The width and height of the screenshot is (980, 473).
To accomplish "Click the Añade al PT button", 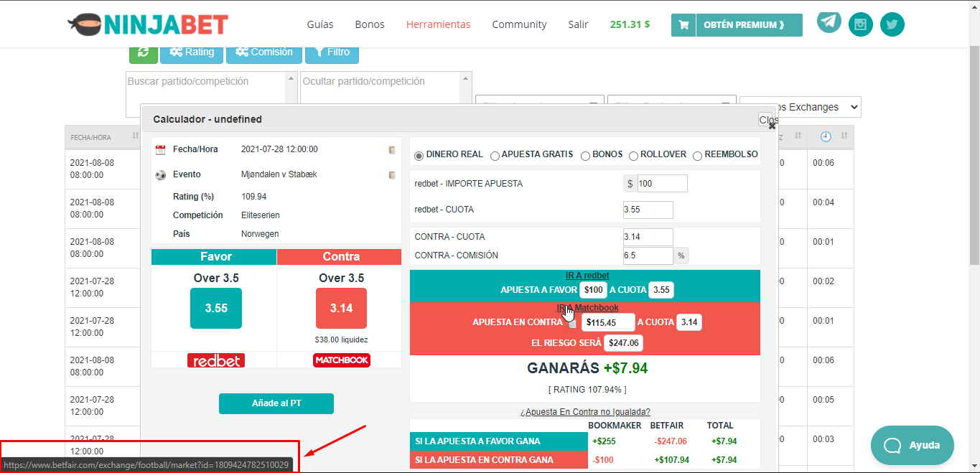I will pyautogui.click(x=276, y=403).
